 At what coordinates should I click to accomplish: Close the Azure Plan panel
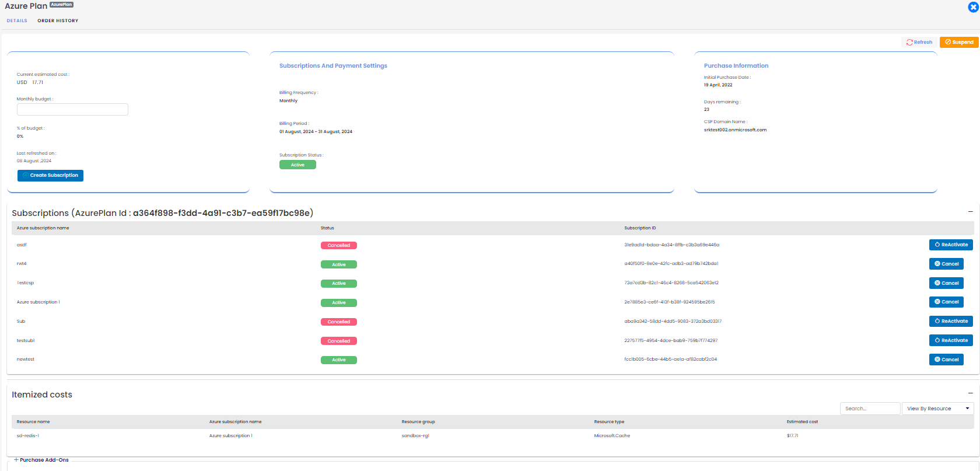[x=973, y=7]
